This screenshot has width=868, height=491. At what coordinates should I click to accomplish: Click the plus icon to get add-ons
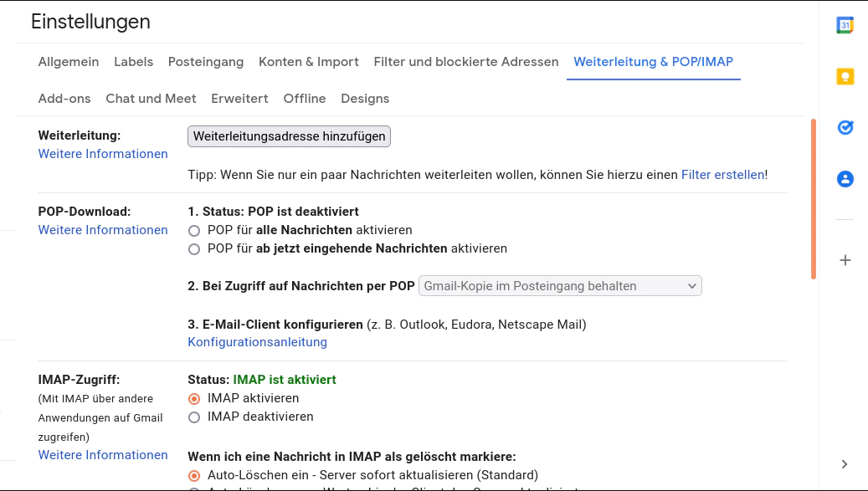pyautogui.click(x=845, y=260)
